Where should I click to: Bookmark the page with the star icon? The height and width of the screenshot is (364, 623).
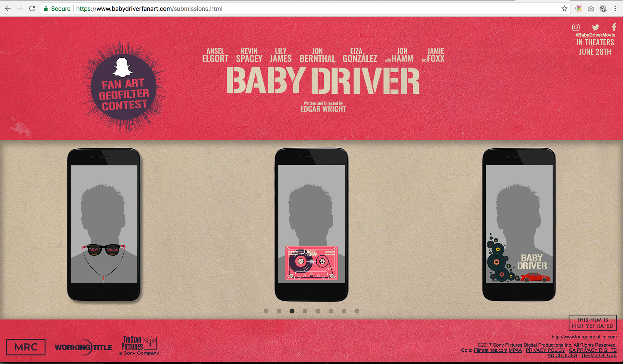[x=565, y=9]
